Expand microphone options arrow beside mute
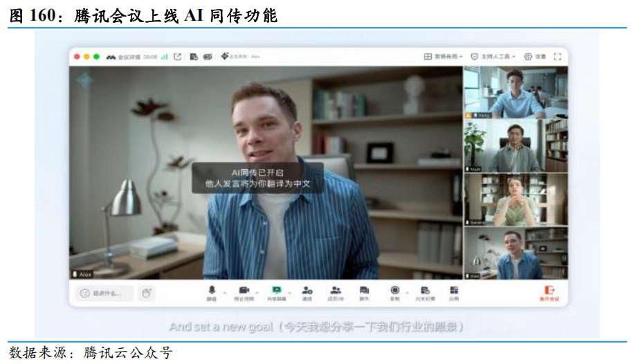Image resolution: width=638 pixels, height=364 pixels. pyautogui.click(x=224, y=293)
